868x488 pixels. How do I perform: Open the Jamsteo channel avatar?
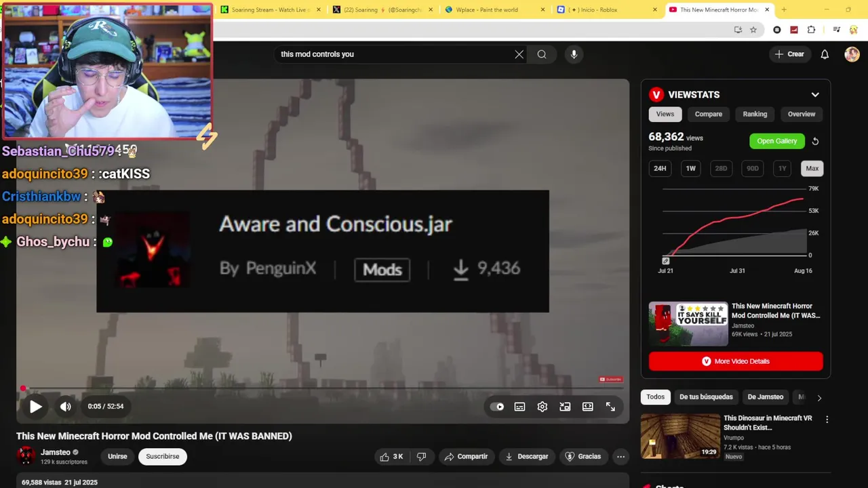click(x=26, y=456)
